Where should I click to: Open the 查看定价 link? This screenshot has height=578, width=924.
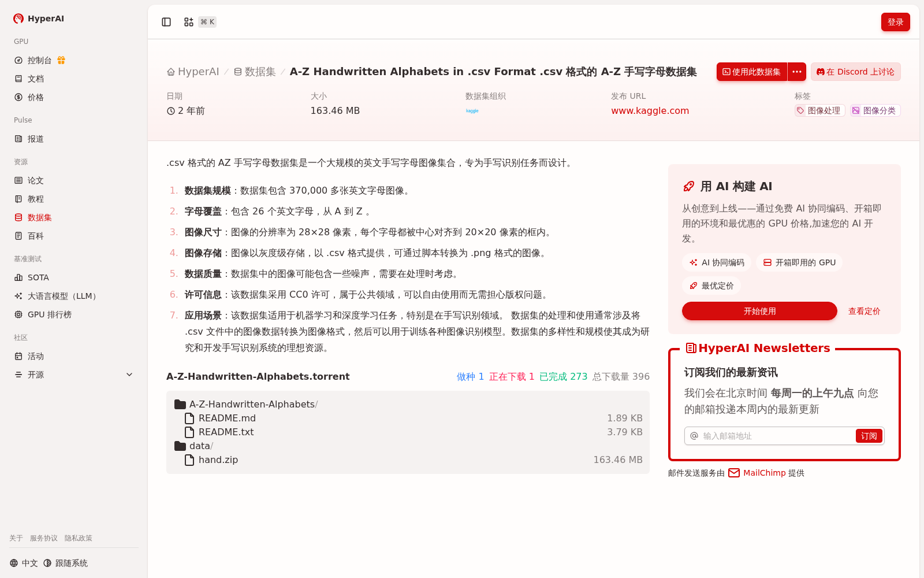tap(864, 311)
